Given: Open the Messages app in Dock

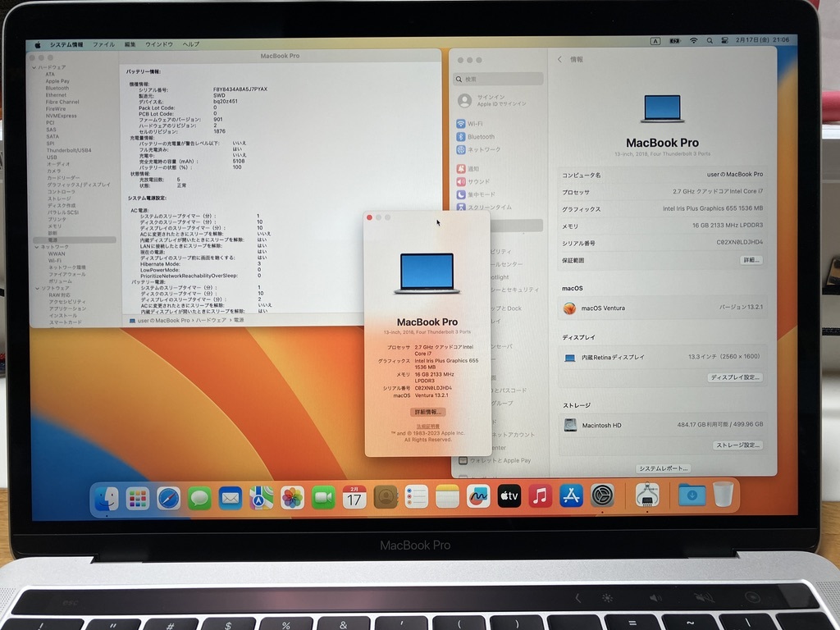Looking at the screenshot, I should [200, 499].
